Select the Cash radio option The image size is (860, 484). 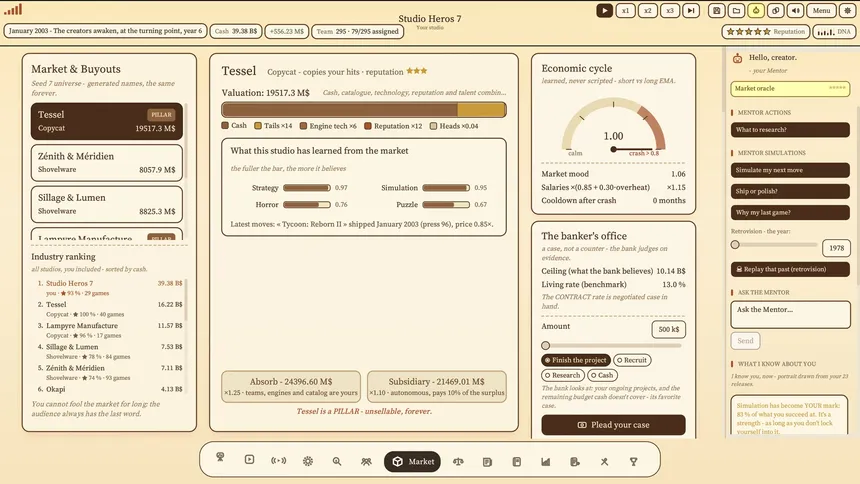pyautogui.click(x=602, y=375)
